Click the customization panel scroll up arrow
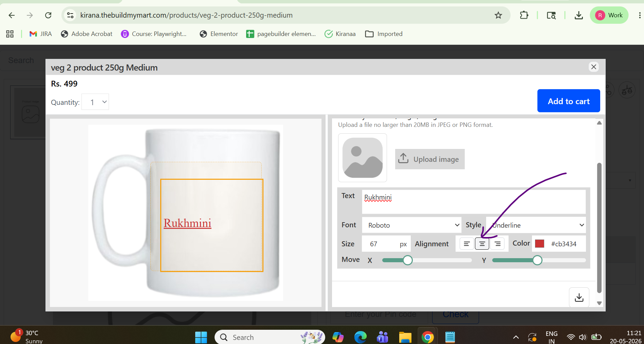 pos(600,123)
